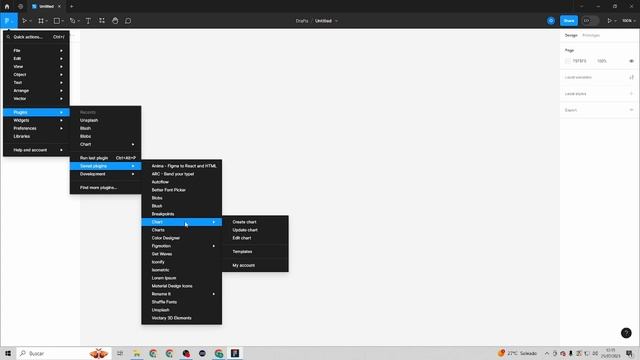
Task: Select the Pen tool
Action: point(72,20)
